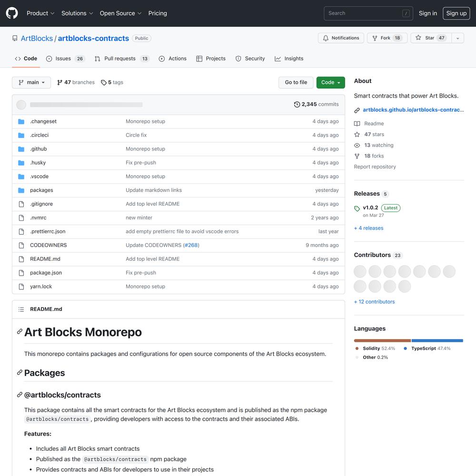Click the .github folder icon
476x476 pixels.
21,149
